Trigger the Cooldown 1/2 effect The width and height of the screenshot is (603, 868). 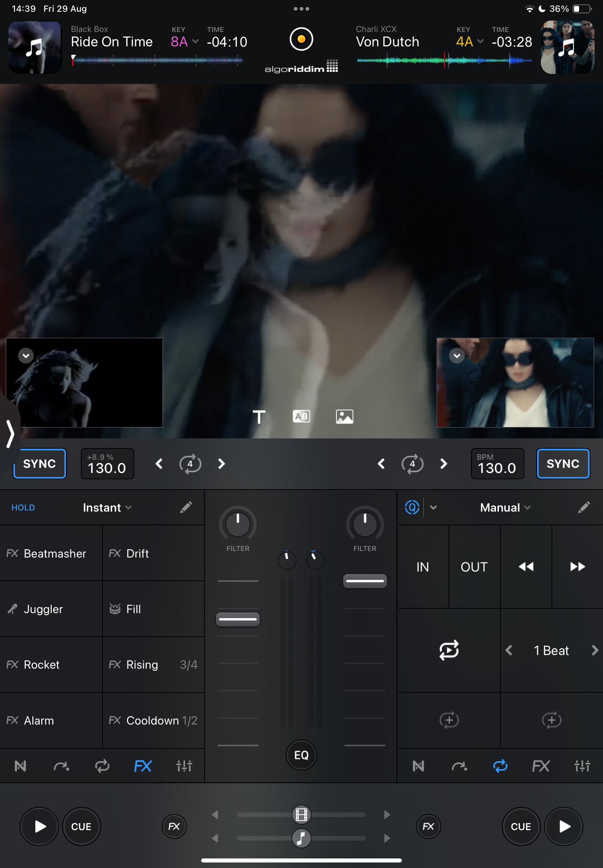[153, 720]
